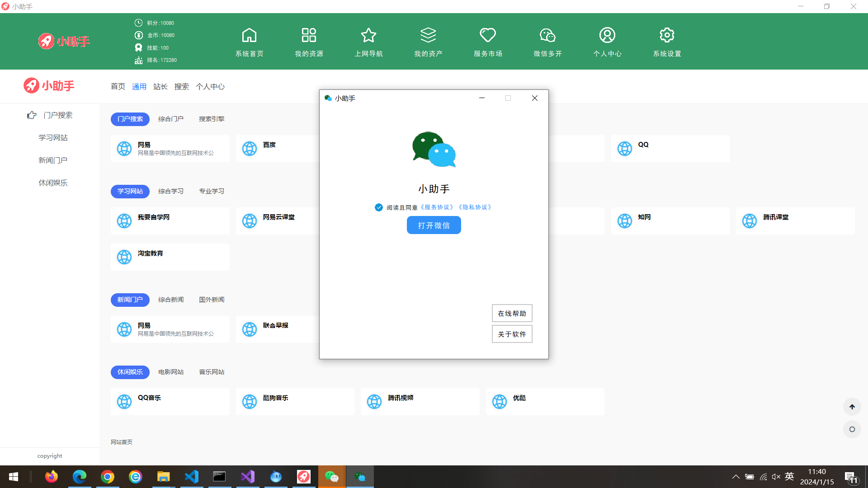Select the 电影网站 sub-category
This screenshot has height=488, width=868.
[171, 372]
